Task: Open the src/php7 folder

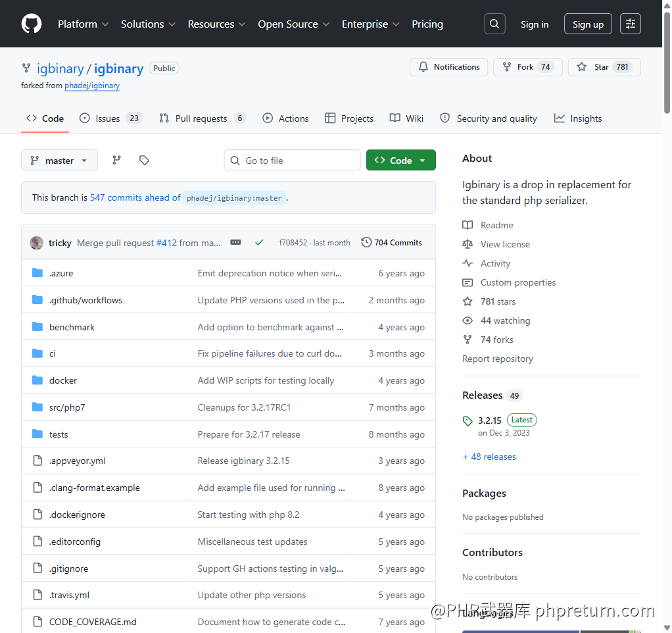Action: 67,407
